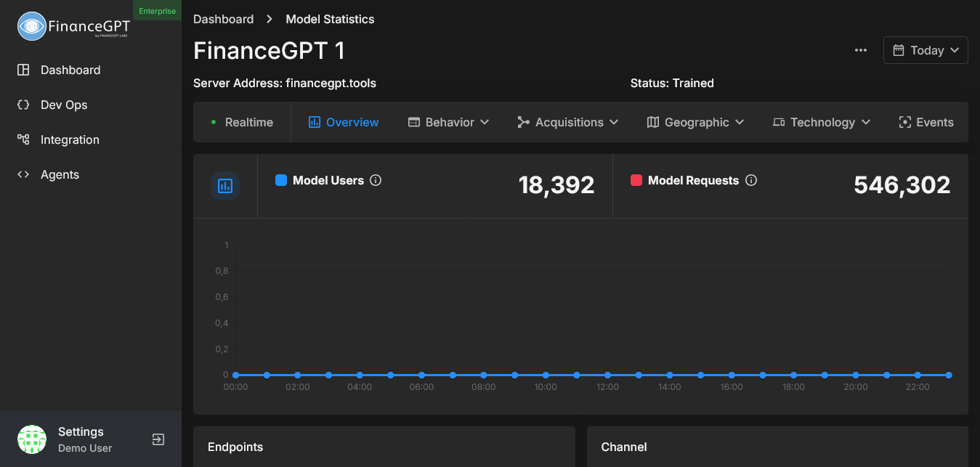
Task: Click the 18,392 users value
Action: (556, 185)
